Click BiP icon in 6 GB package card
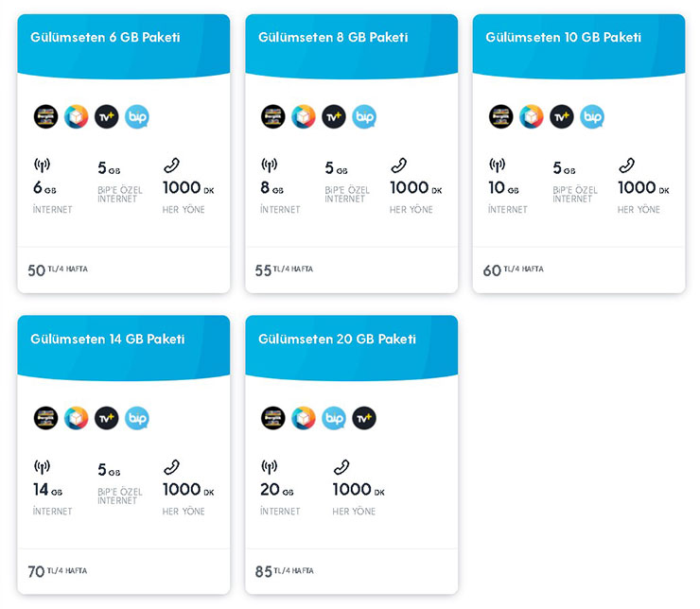The width and height of the screenshot is (700, 609). coord(136,117)
